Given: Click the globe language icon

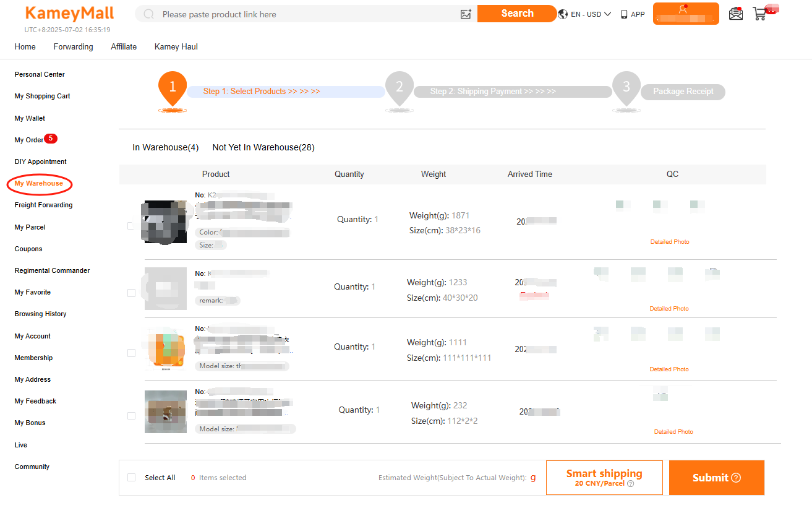Looking at the screenshot, I should pos(563,14).
